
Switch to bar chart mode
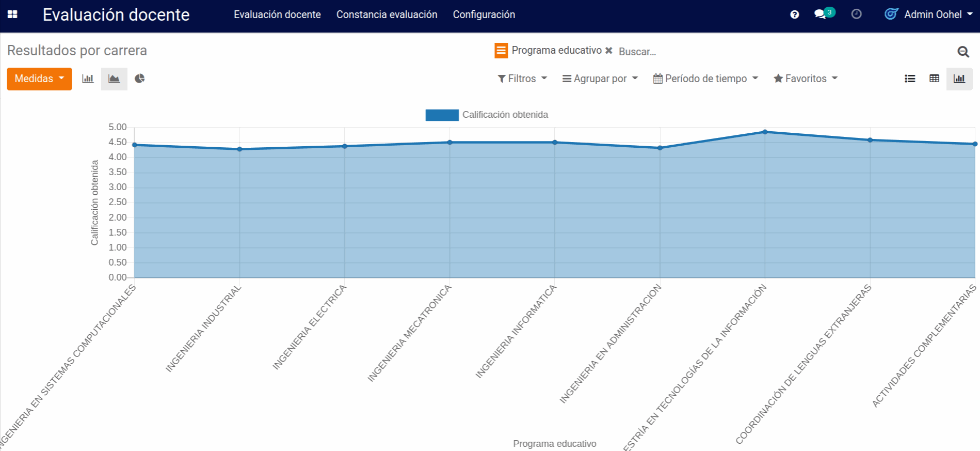[x=88, y=79]
